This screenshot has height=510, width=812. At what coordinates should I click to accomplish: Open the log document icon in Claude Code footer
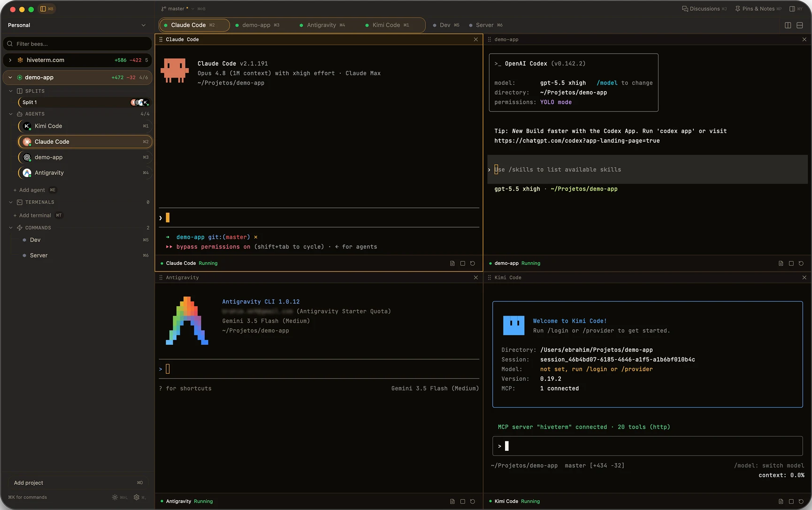pyautogui.click(x=452, y=263)
